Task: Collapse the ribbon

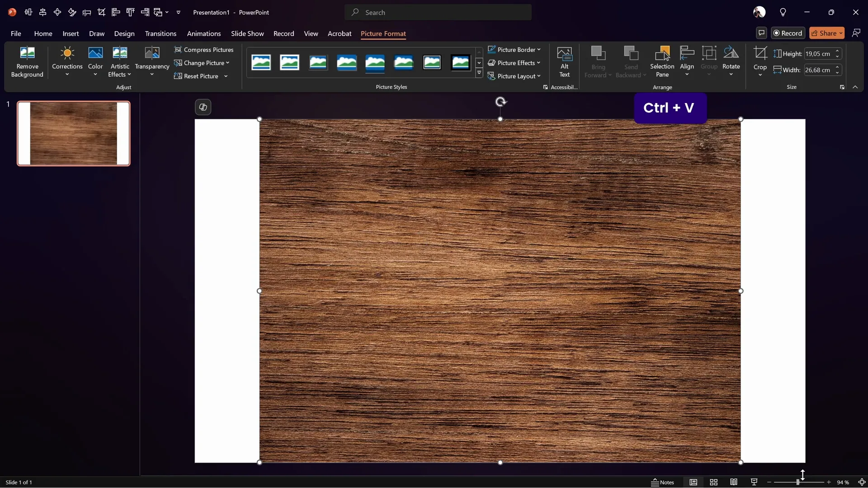Action: 855,87
